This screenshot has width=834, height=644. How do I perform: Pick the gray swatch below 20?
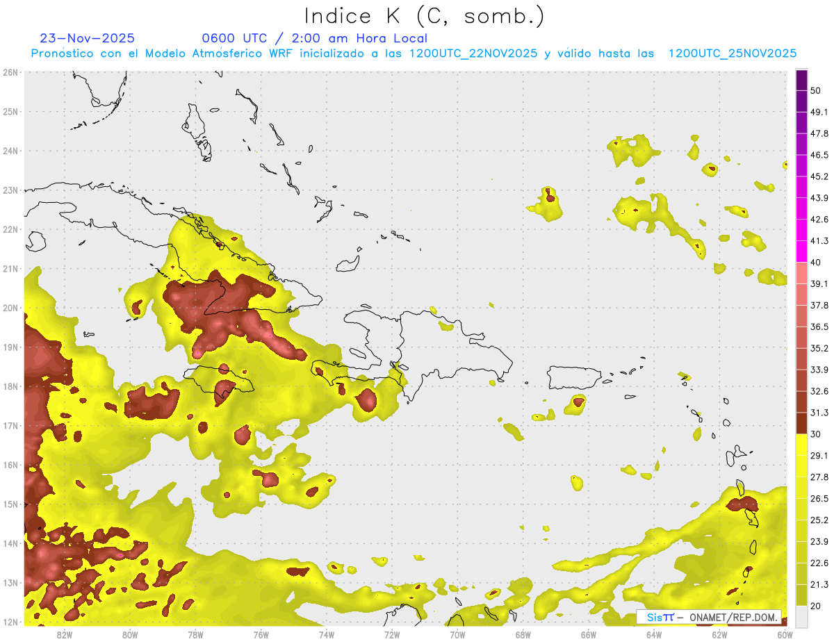(x=801, y=616)
